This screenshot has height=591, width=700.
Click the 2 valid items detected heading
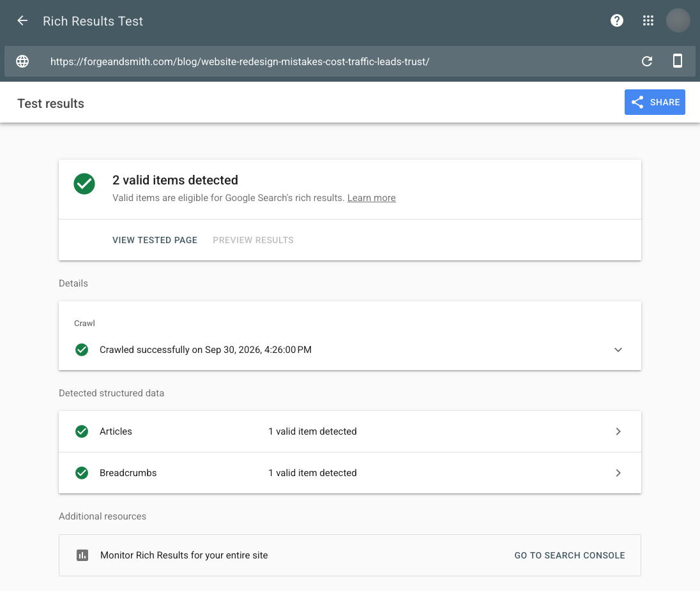[175, 180]
